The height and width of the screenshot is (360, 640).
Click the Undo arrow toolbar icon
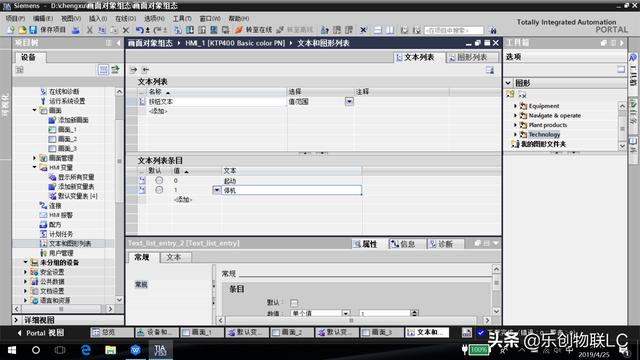[139, 30]
